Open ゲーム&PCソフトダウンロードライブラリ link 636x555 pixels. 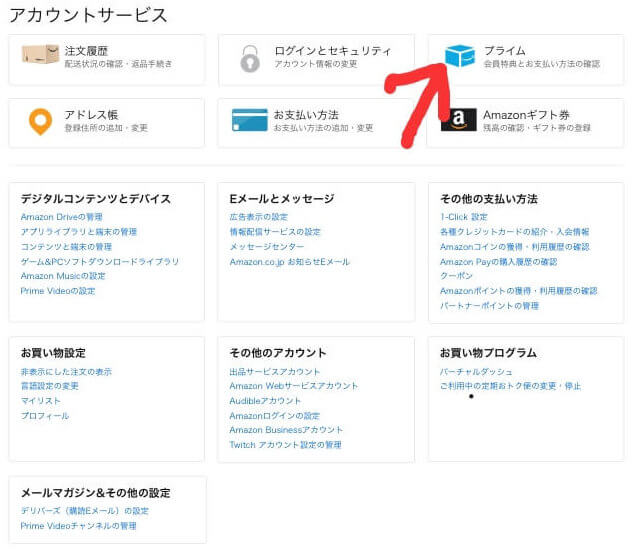coord(100,262)
